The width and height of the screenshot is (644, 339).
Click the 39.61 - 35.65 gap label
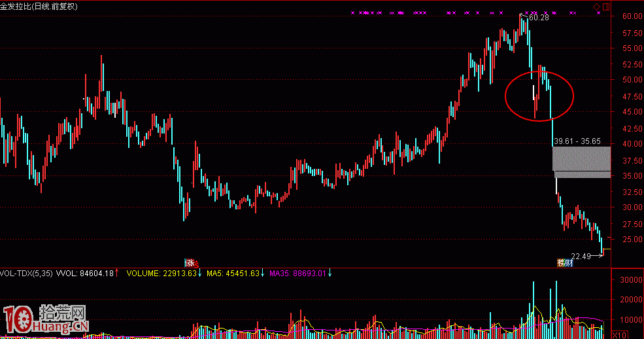tap(577, 141)
